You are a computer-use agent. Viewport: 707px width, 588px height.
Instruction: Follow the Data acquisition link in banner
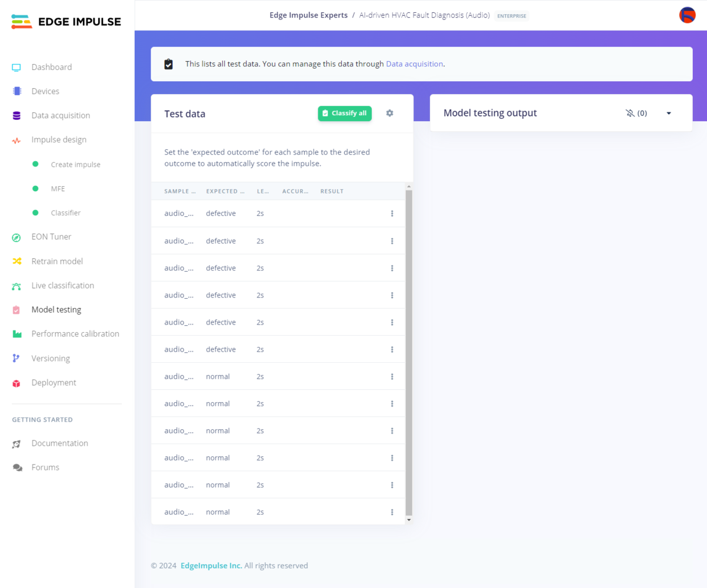click(414, 64)
